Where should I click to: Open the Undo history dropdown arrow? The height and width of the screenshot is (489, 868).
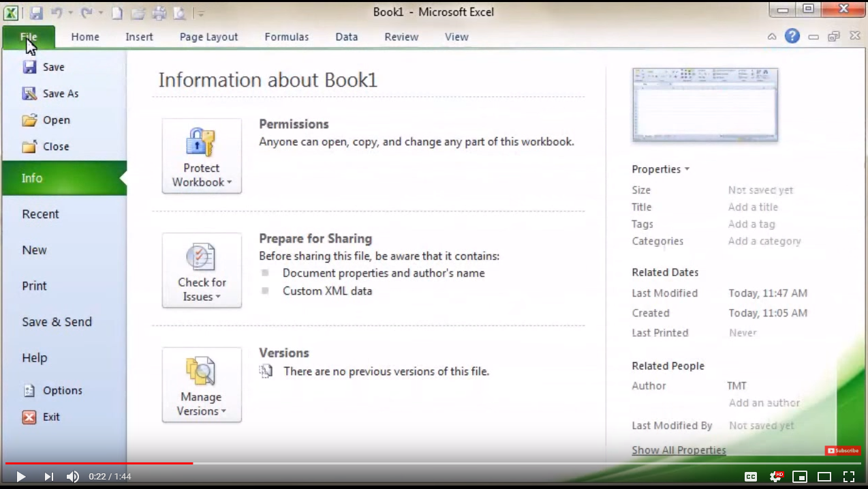click(x=70, y=12)
